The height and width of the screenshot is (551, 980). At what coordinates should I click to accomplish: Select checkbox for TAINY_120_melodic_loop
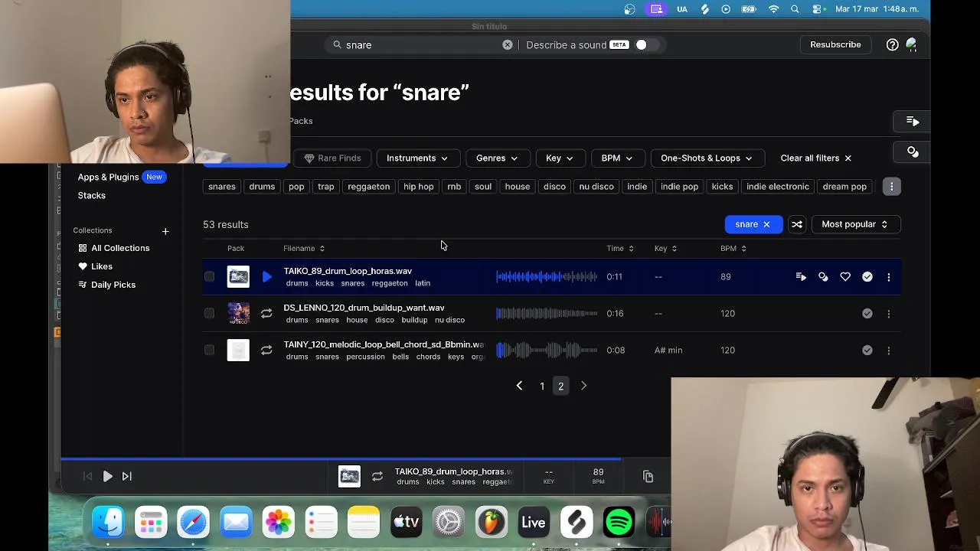[x=210, y=350]
